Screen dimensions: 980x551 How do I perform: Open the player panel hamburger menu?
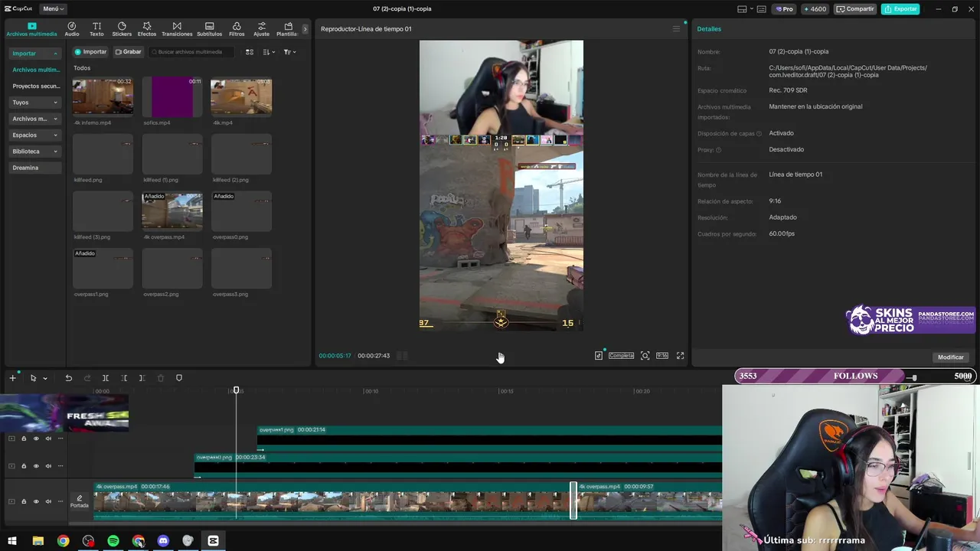click(676, 29)
